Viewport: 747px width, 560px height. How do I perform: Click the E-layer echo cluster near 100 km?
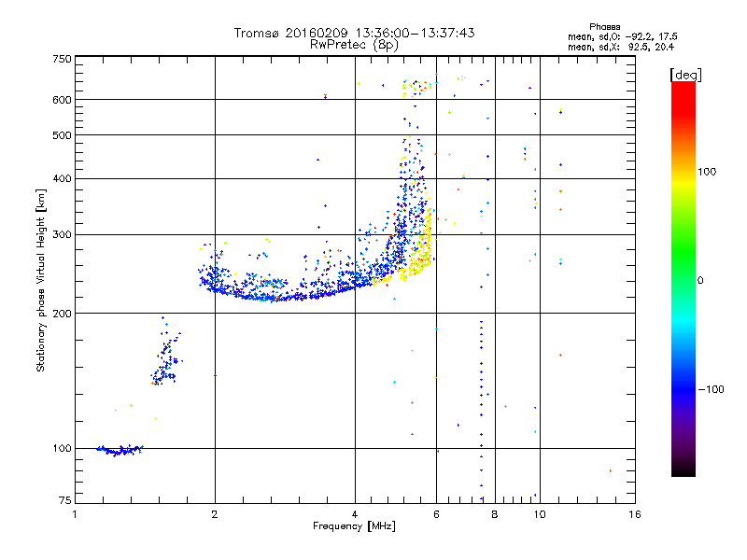120,450
